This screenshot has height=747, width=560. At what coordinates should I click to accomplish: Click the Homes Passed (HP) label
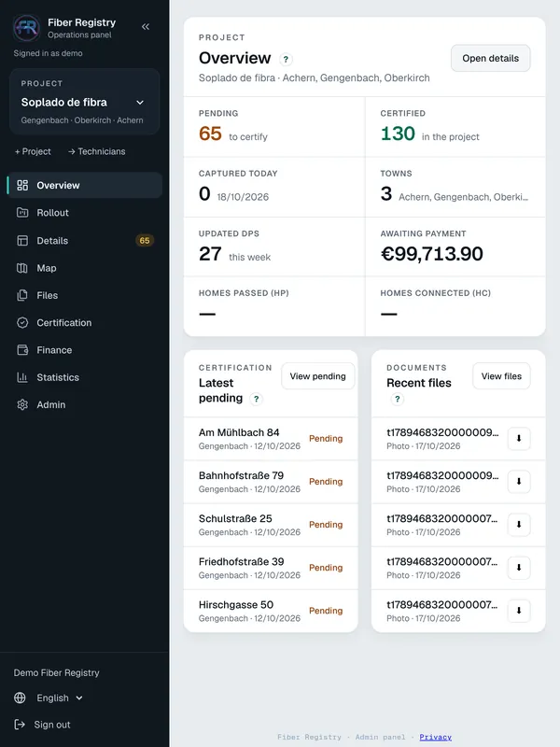[x=244, y=293]
